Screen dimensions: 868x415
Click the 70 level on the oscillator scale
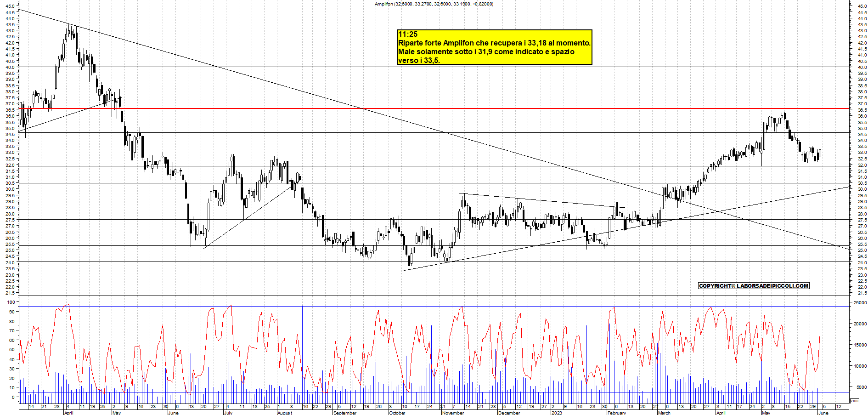(x=12, y=330)
